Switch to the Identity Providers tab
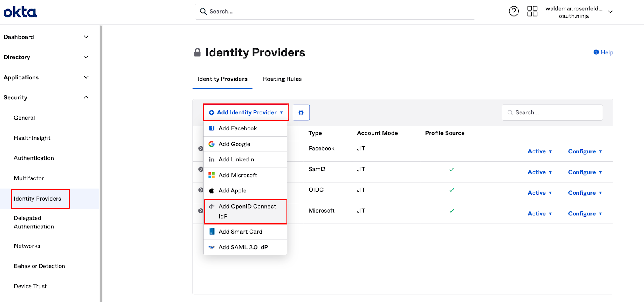The image size is (644, 302). [x=222, y=79]
